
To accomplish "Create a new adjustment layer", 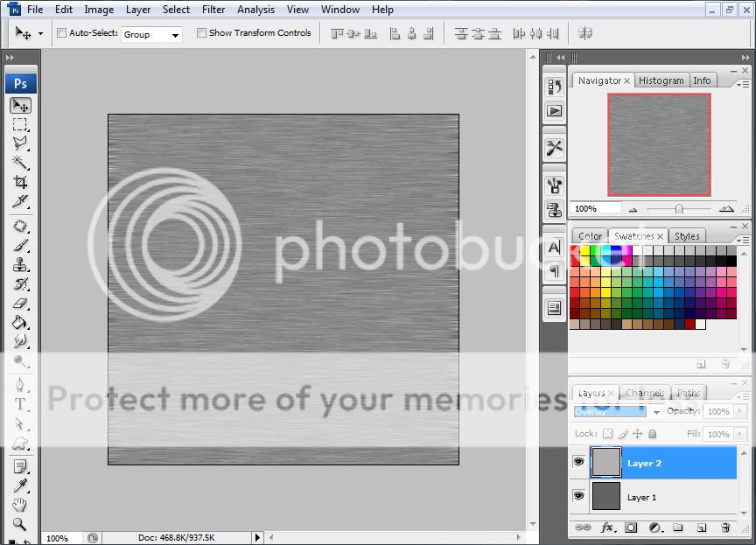I will (654, 528).
